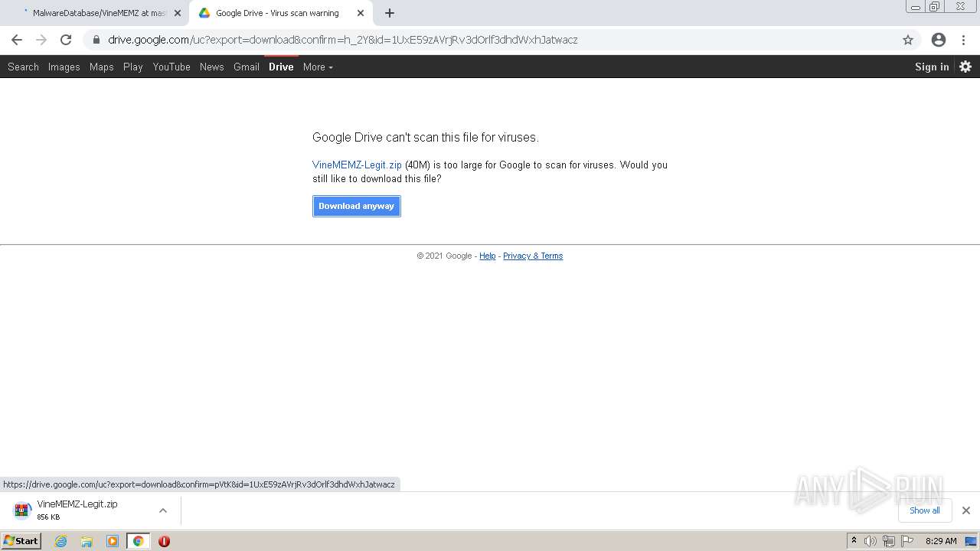This screenshot has width=980, height=551.
Task: Open downloaded VineMEMZ-Legit.zip in download shelf
Action: (77, 510)
